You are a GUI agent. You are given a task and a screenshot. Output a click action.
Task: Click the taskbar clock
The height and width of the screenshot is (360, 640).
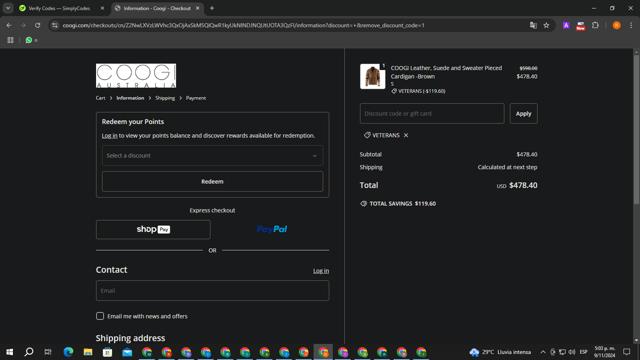(x=604, y=352)
